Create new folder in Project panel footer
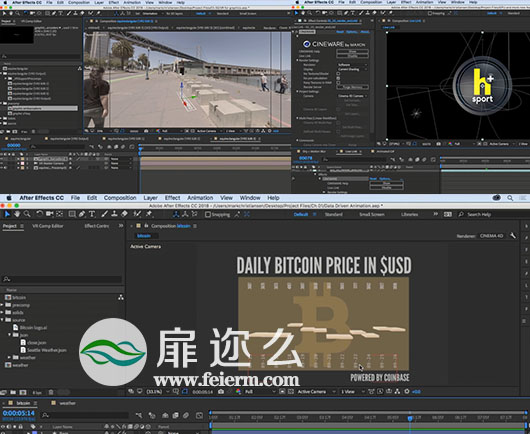The height and width of the screenshot is (434, 530). coord(13,392)
